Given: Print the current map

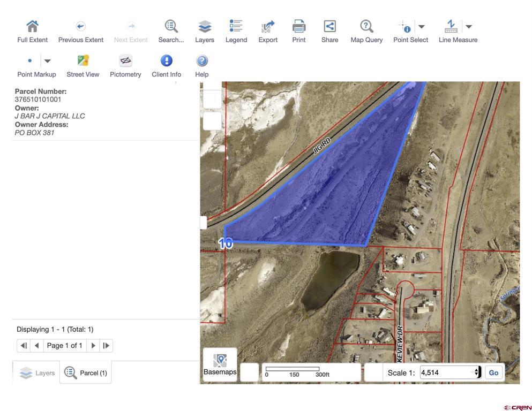Looking at the screenshot, I should tap(299, 26).
